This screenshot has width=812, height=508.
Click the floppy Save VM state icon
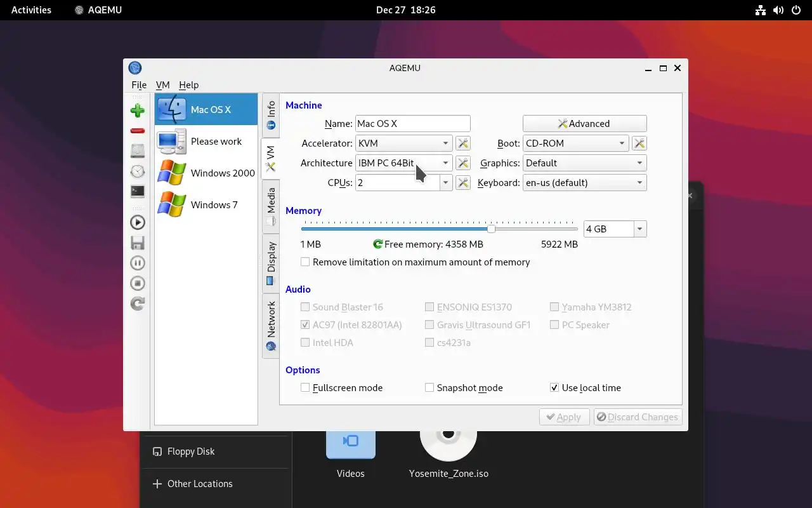[138, 243]
